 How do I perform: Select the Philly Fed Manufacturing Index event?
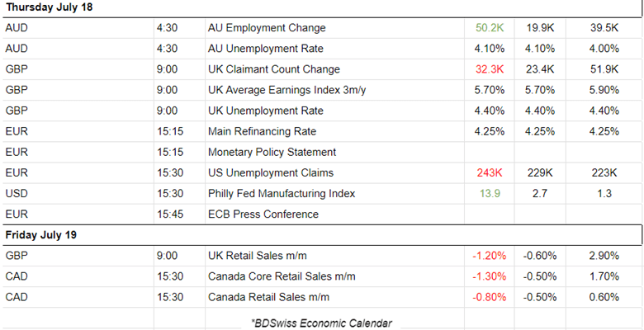coord(282,193)
